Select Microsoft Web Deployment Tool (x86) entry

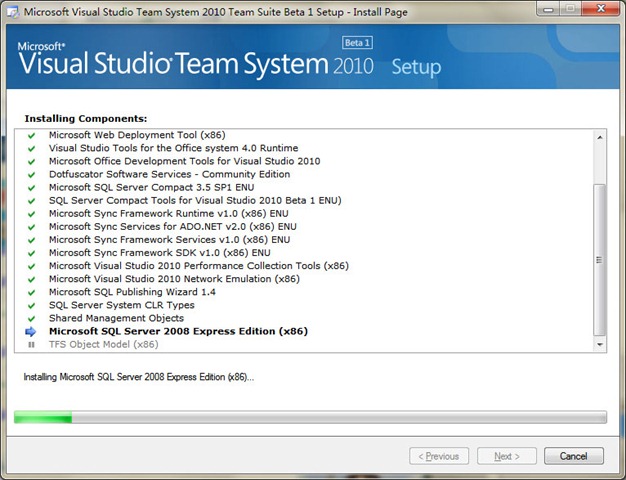coord(137,135)
